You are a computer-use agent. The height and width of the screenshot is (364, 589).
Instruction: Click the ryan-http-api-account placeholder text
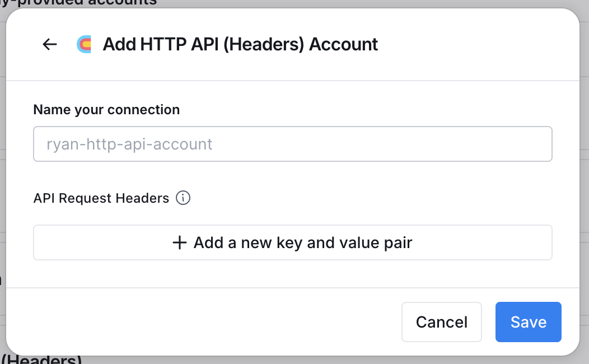point(129,144)
